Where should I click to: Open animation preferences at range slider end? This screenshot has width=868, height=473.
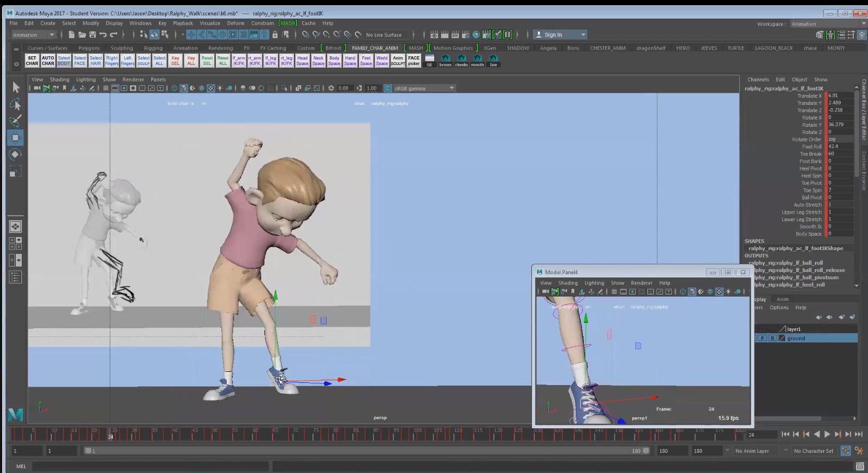point(859,451)
